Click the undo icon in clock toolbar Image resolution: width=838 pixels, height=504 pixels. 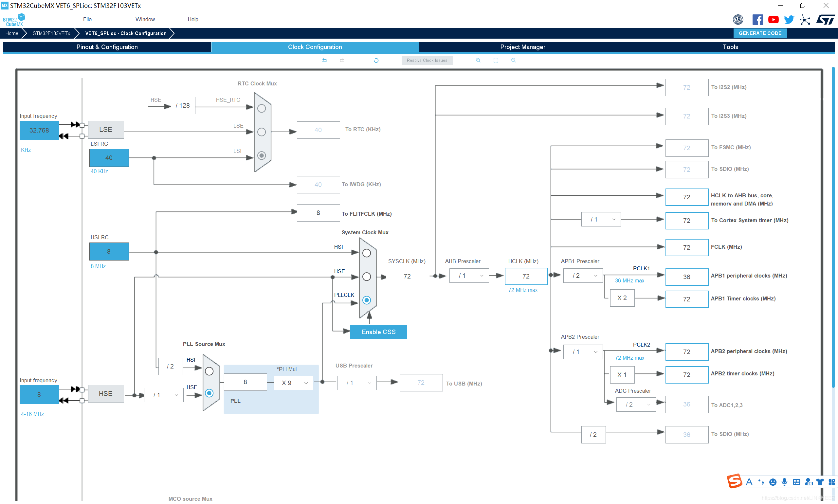(x=324, y=60)
